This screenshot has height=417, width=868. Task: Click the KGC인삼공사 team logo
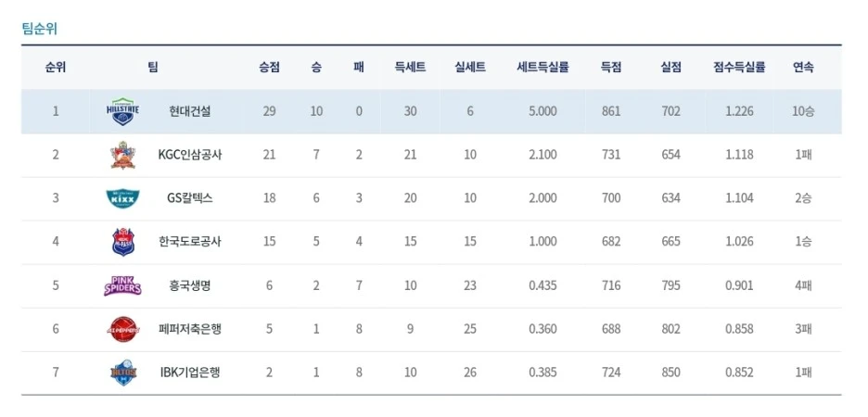coord(122,155)
